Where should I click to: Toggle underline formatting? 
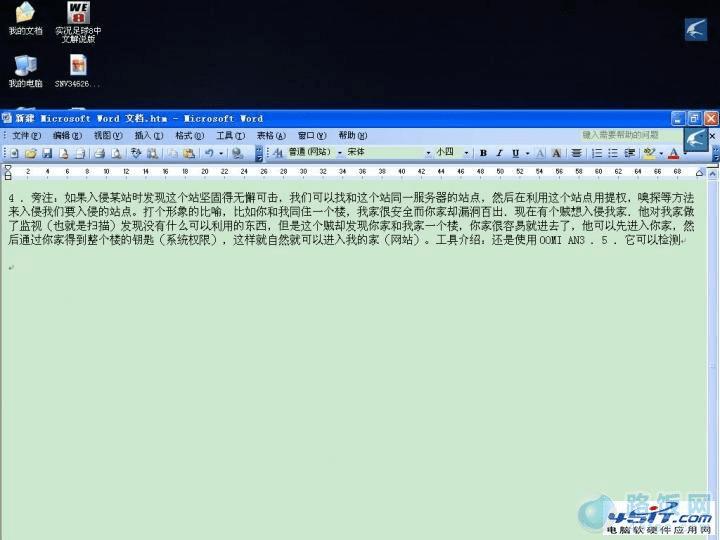point(516,153)
